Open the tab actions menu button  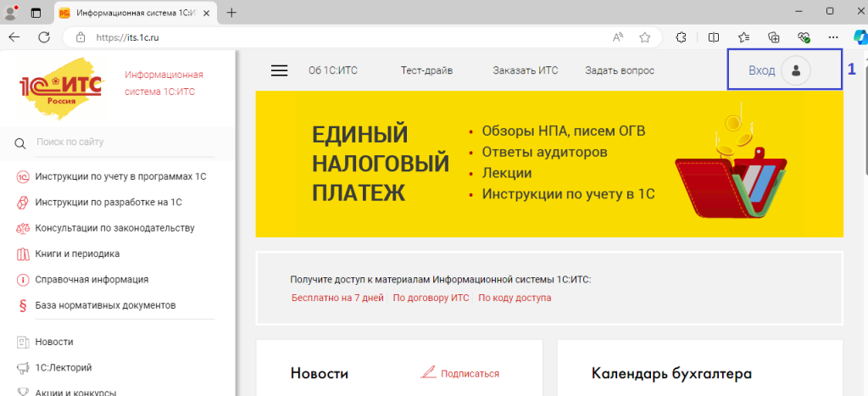click(36, 13)
